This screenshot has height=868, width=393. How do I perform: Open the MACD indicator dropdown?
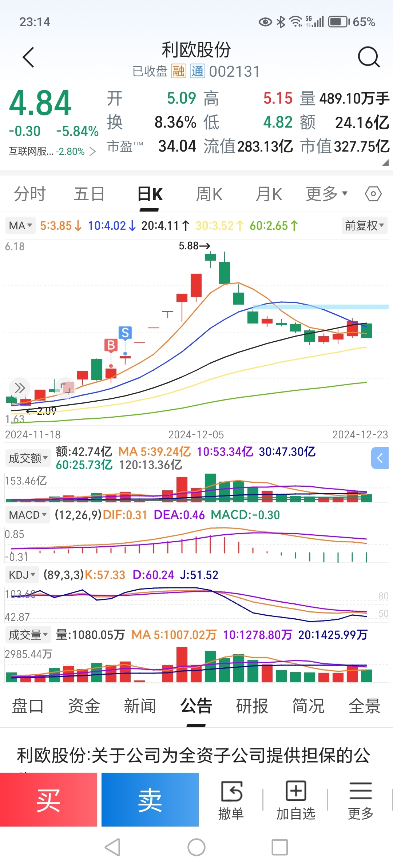28,515
